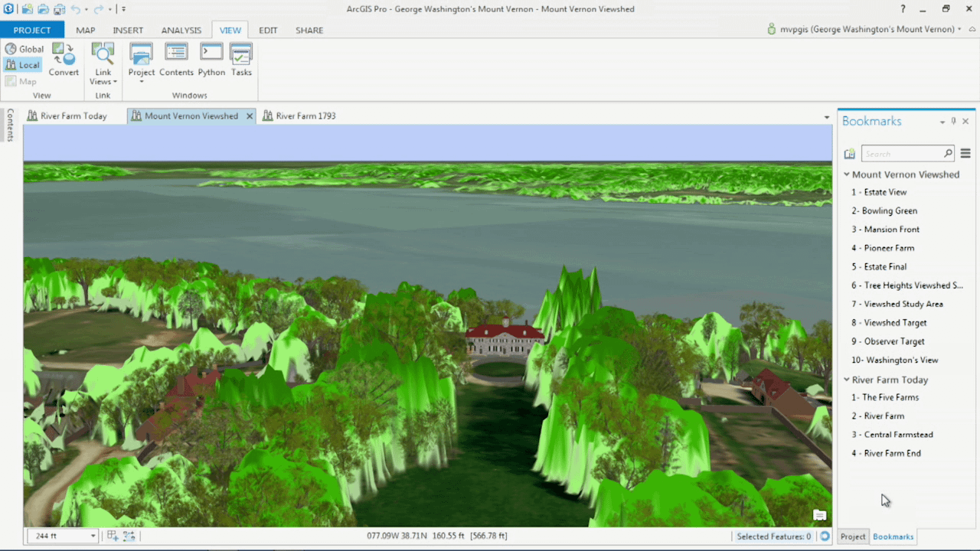Select bookmark 5 - Estate Final
Image resolution: width=980 pixels, height=551 pixels.
pyautogui.click(x=879, y=266)
